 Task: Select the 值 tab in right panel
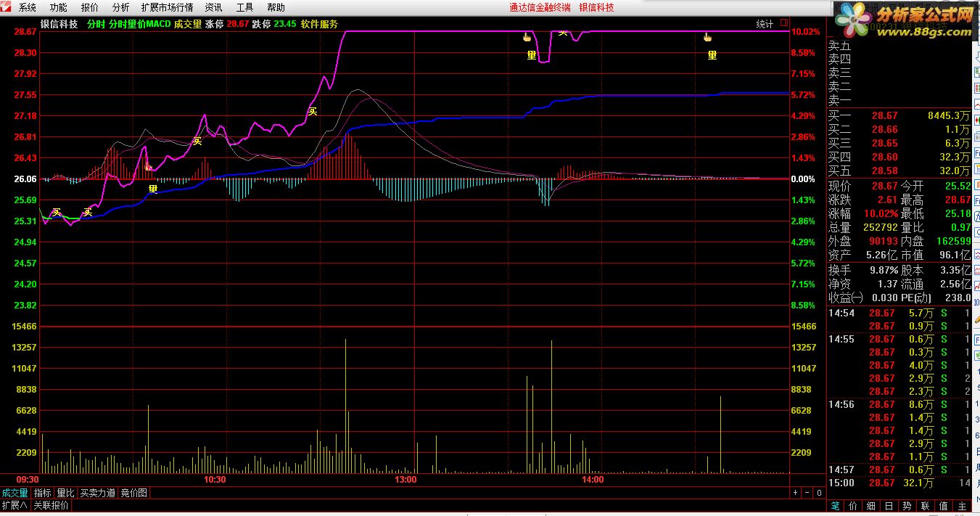point(944,506)
